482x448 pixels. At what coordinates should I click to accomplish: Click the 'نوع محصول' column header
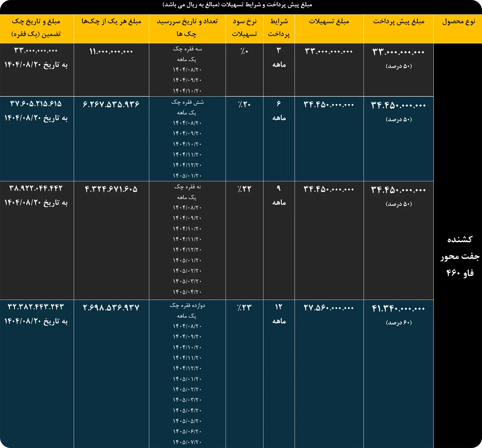click(458, 22)
